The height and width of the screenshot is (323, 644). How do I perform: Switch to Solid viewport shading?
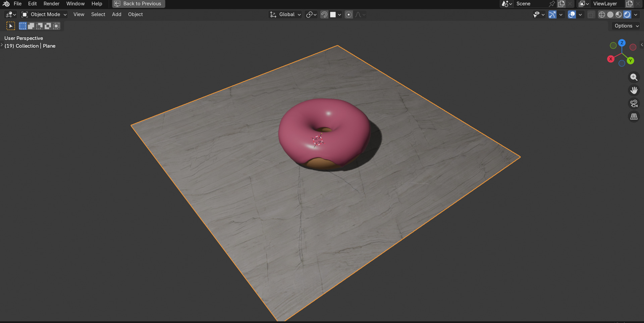(610, 14)
